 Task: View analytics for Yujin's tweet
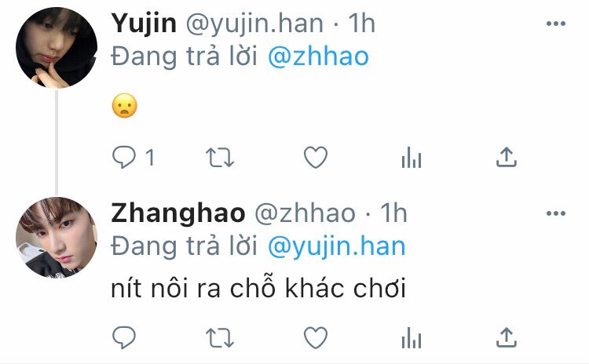(412, 157)
